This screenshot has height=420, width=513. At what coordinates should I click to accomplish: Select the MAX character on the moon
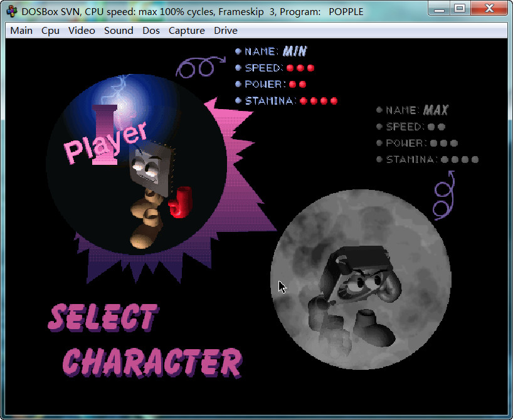tap(361, 280)
